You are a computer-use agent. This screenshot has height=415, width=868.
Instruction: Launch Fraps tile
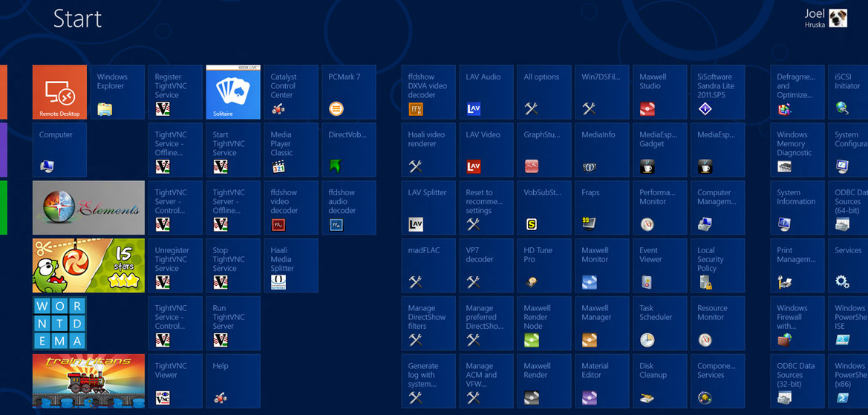(x=602, y=208)
